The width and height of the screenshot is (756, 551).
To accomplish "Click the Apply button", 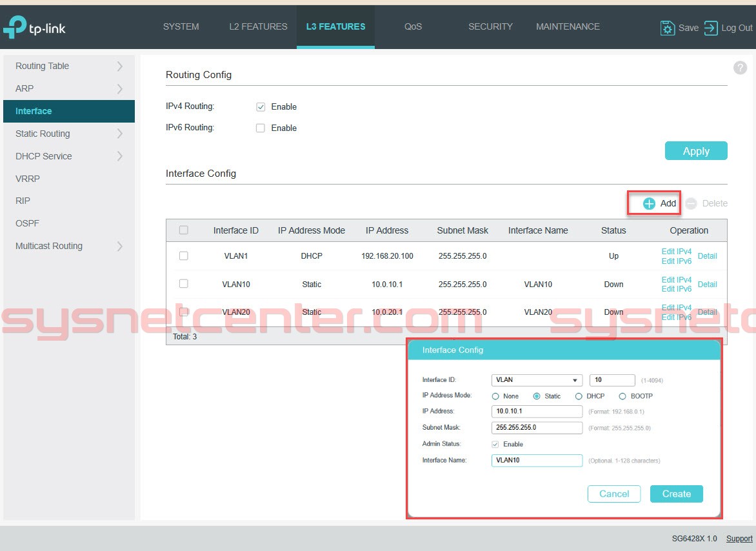I will click(x=696, y=151).
